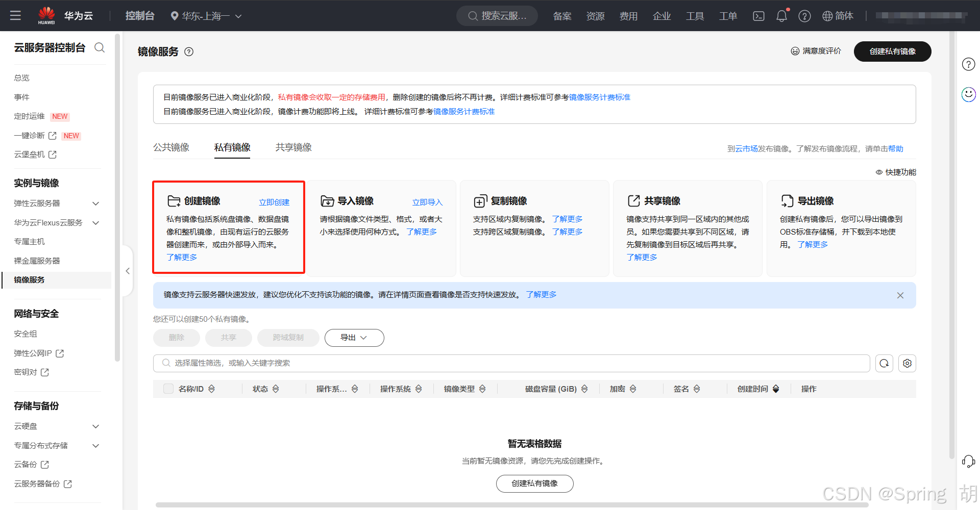Open 裸金属服务器 in the sidebar

point(37,261)
